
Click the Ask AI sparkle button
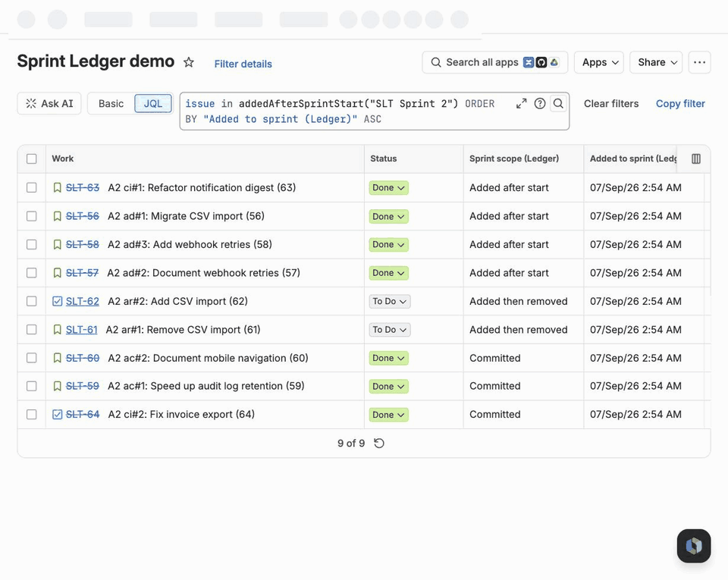pos(49,103)
